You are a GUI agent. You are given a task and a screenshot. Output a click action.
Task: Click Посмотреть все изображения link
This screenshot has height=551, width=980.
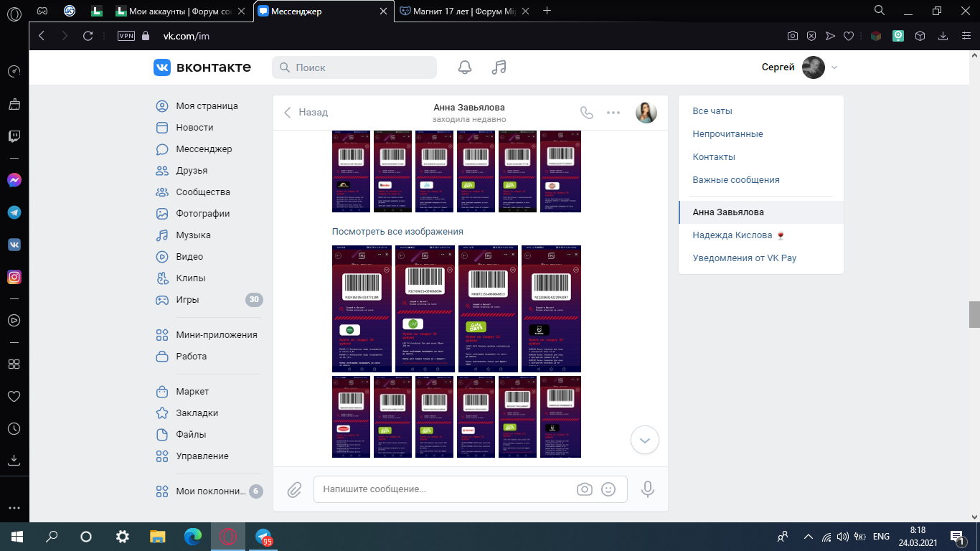click(397, 232)
